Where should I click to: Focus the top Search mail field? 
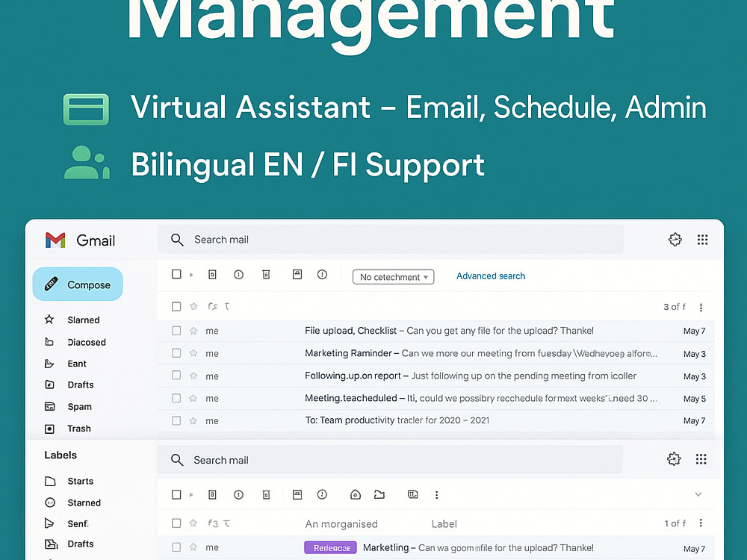391,240
